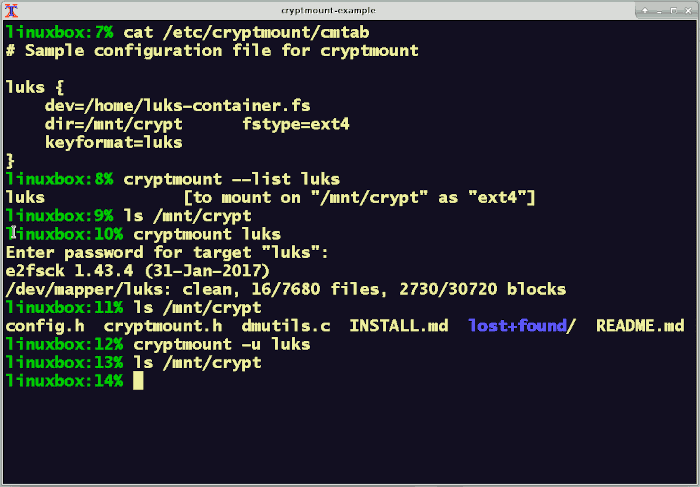Click the cryptmount-example window title
Screen dimensions: 700x487
[328, 10]
